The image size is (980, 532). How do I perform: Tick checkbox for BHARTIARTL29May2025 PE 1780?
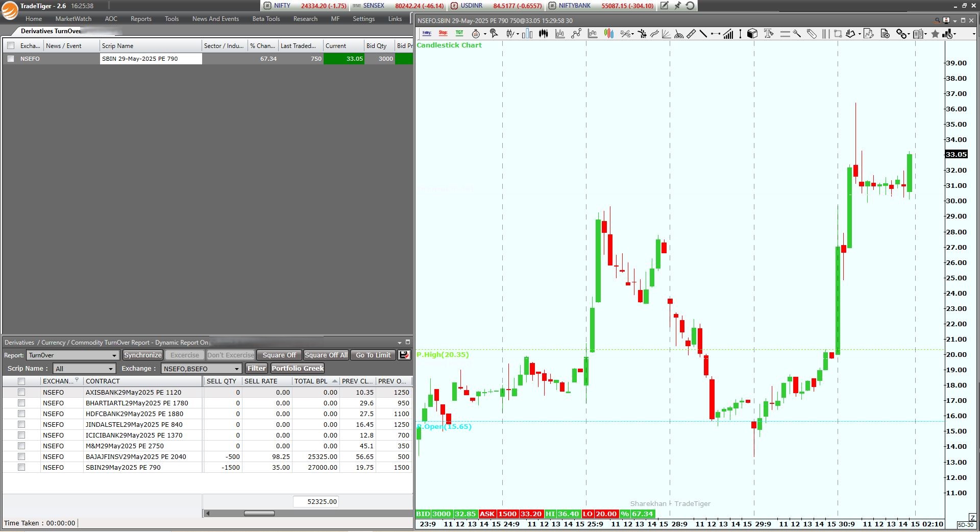click(21, 403)
